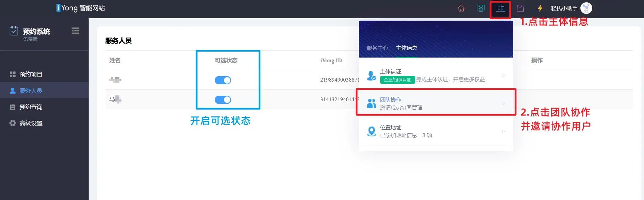Click the 团队协作 link
The height and width of the screenshot is (200, 644).
coord(391,100)
